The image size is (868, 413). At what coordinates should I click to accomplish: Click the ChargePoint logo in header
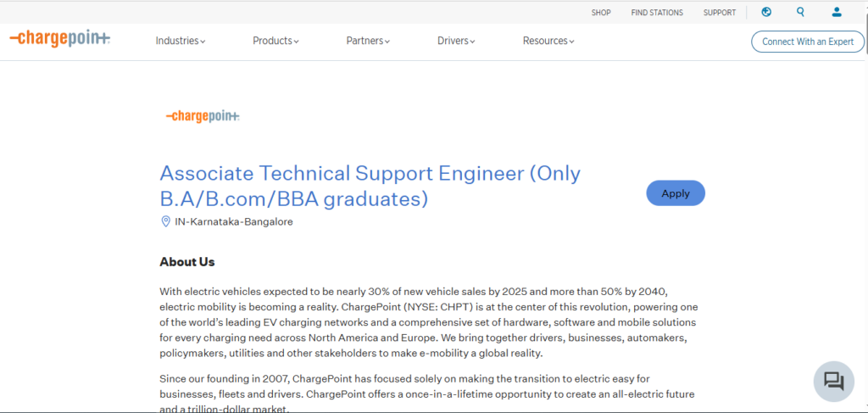pos(60,39)
